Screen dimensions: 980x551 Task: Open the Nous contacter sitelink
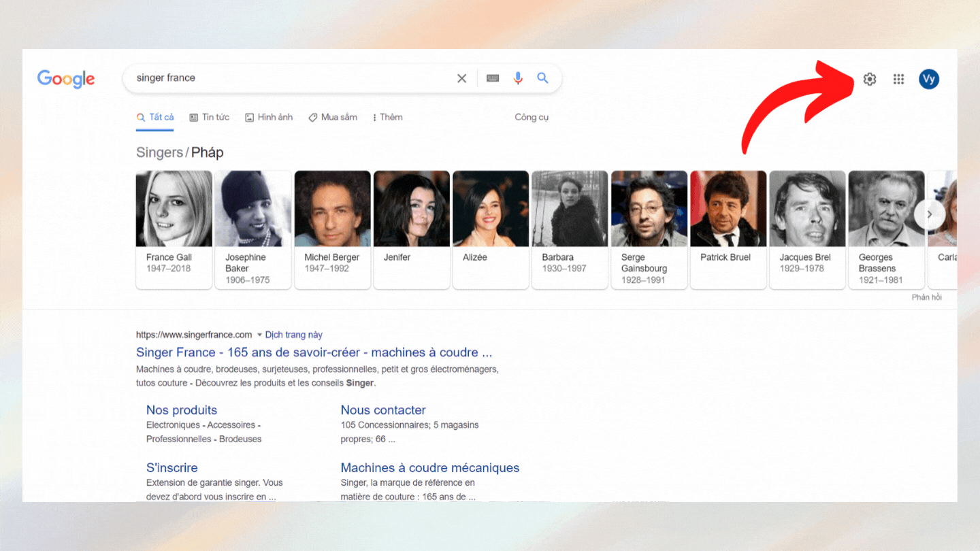pos(383,410)
